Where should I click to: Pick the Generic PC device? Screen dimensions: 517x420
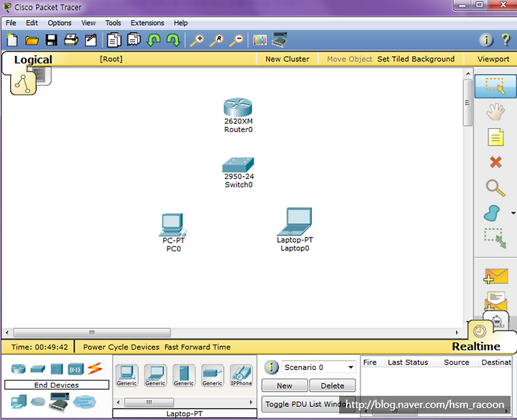coord(126,375)
